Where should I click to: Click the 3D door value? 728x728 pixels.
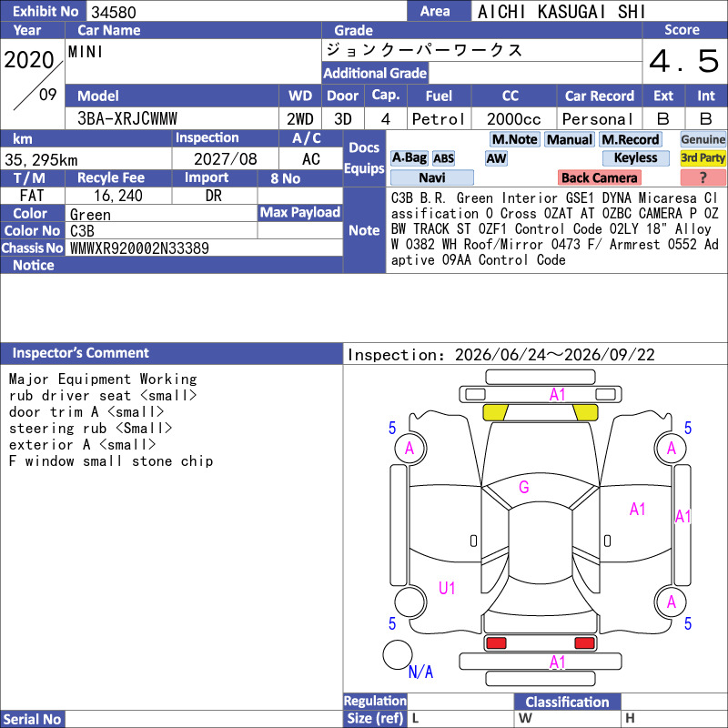point(343,119)
